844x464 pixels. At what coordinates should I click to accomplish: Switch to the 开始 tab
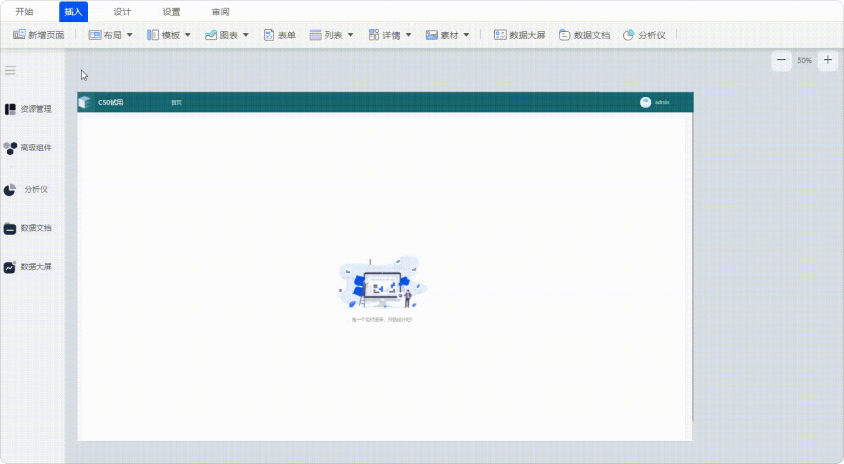pyautogui.click(x=25, y=12)
